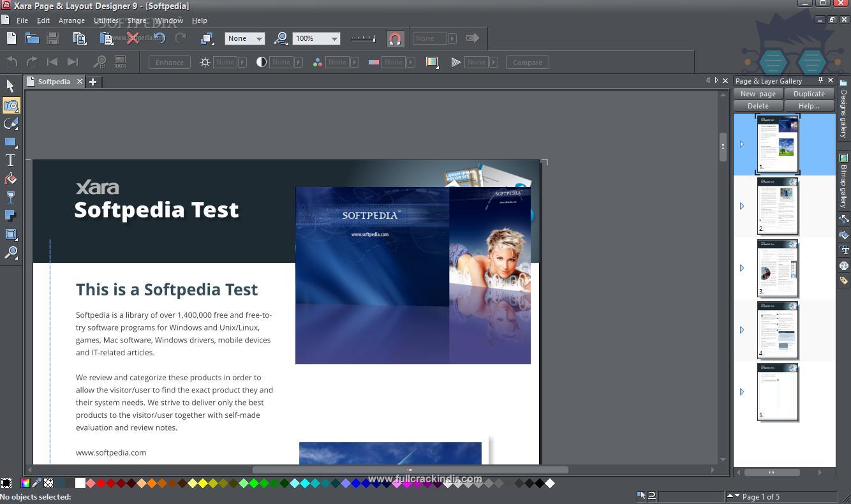
Task: Click the red Delete X icon
Action: pyautogui.click(x=133, y=38)
